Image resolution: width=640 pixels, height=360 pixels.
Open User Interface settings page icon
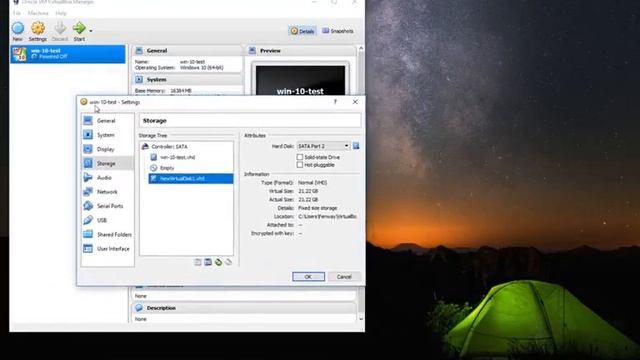[x=88, y=249]
